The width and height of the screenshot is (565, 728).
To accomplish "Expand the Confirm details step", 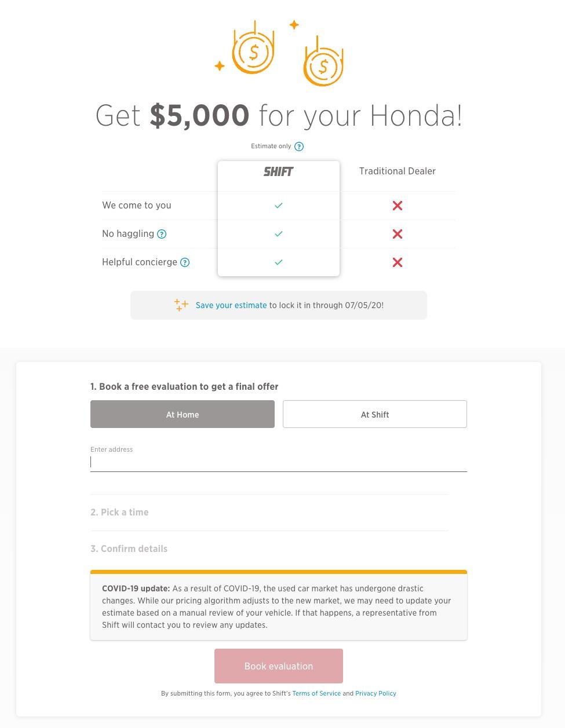I will click(129, 548).
